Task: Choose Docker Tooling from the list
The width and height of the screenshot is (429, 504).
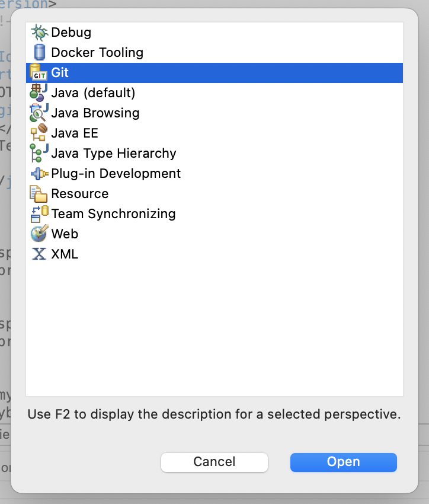Action: pos(97,52)
